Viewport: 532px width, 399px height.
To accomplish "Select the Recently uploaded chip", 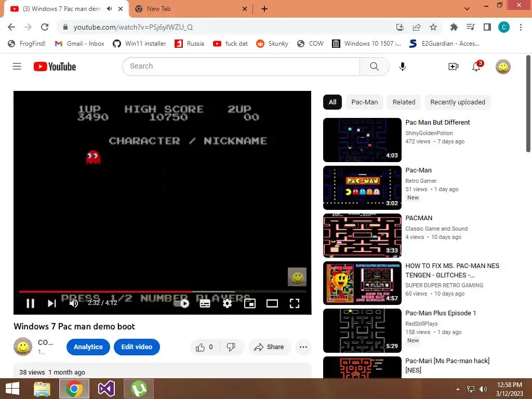I will tap(458, 102).
